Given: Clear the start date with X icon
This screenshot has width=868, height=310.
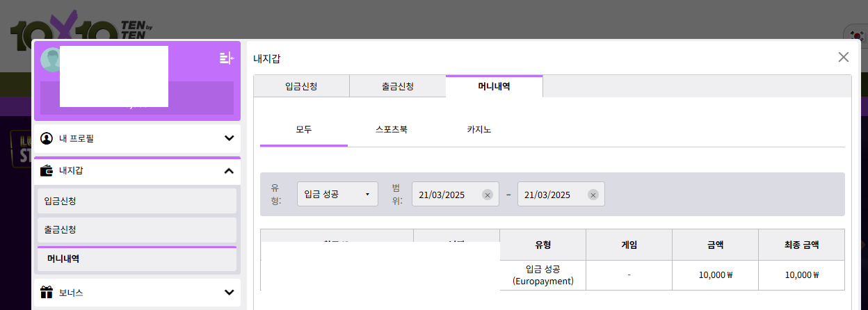Looking at the screenshot, I should 488,195.
